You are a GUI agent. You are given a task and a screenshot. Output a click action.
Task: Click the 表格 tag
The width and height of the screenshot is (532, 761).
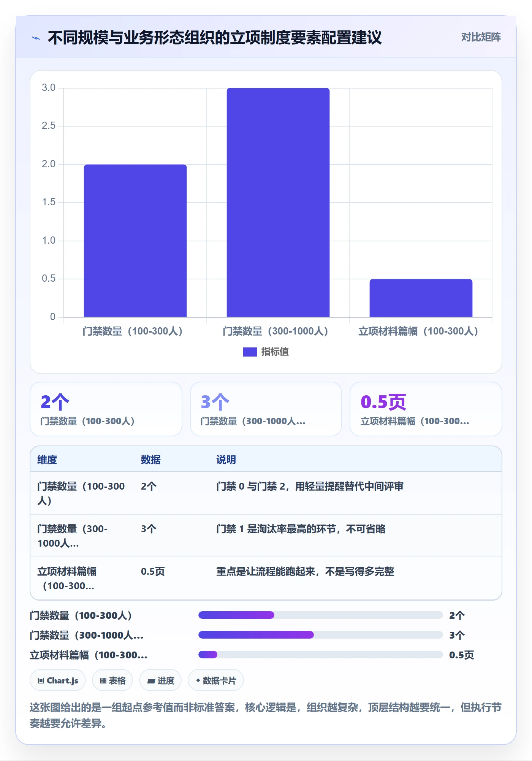point(112,680)
